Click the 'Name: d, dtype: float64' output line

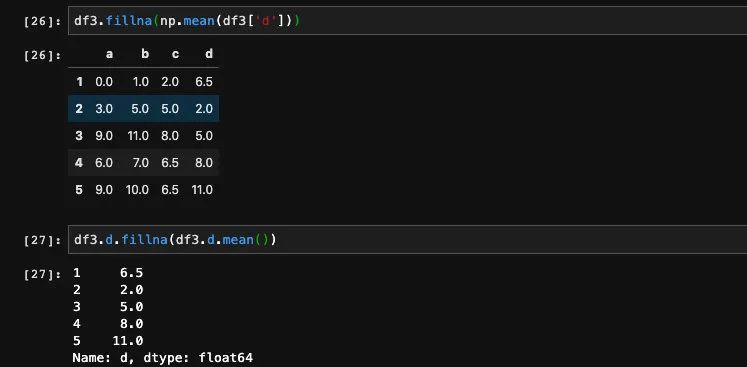[x=162, y=357]
